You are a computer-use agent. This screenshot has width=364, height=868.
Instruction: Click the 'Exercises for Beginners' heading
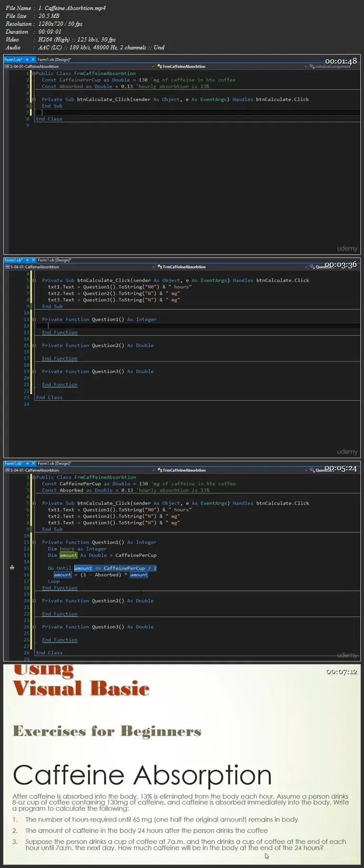(x=107, y=731)
